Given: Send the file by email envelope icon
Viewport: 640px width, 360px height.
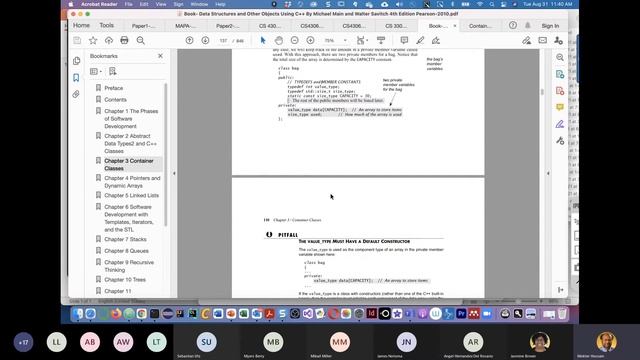Looking at the screenshot, I should (x=542, y=40).
